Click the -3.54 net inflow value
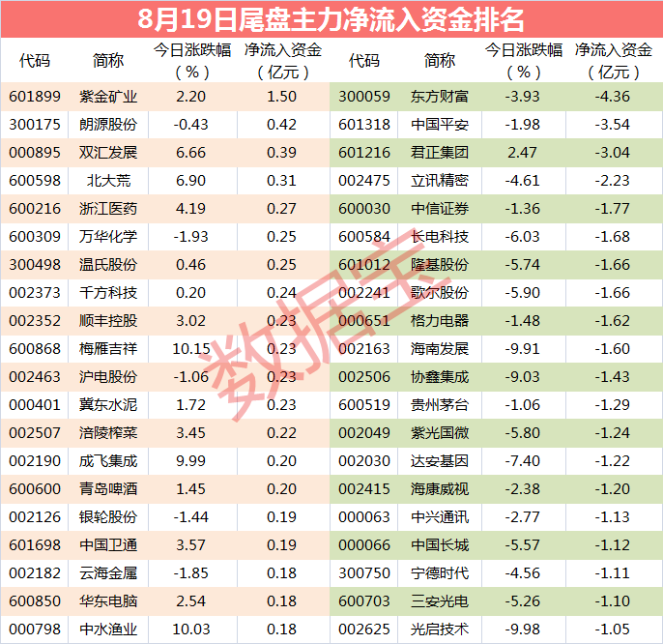Screen dimensions: 663x644 pyautogui.click(x=613, y=125)
